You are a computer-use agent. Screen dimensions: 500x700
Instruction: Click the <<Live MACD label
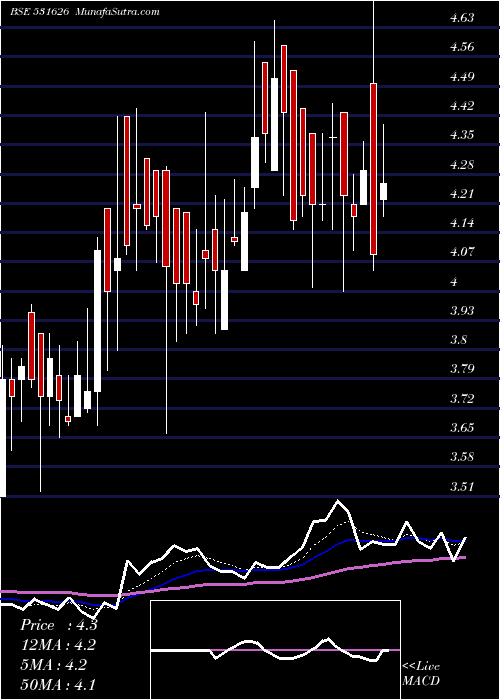coord(421,674)
